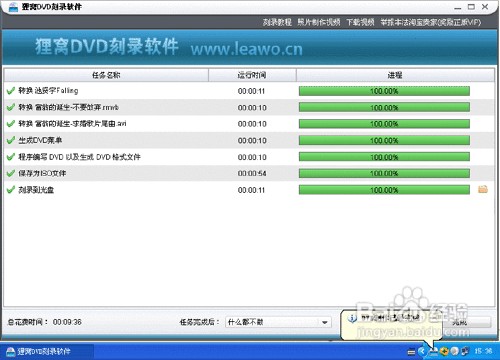Click the checkmark icon for 转换 Falling task
This screenshot has height=360, width=500.
[x=11, y=91]
